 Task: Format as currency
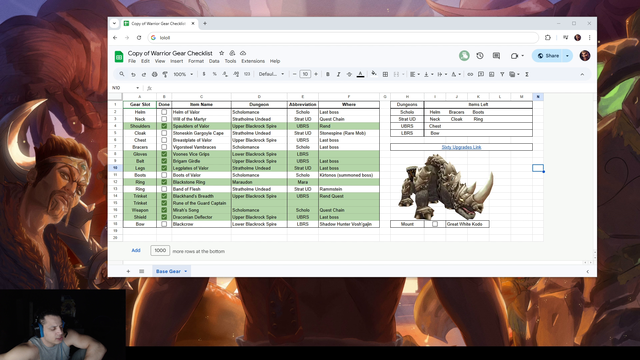pos(204,74)
